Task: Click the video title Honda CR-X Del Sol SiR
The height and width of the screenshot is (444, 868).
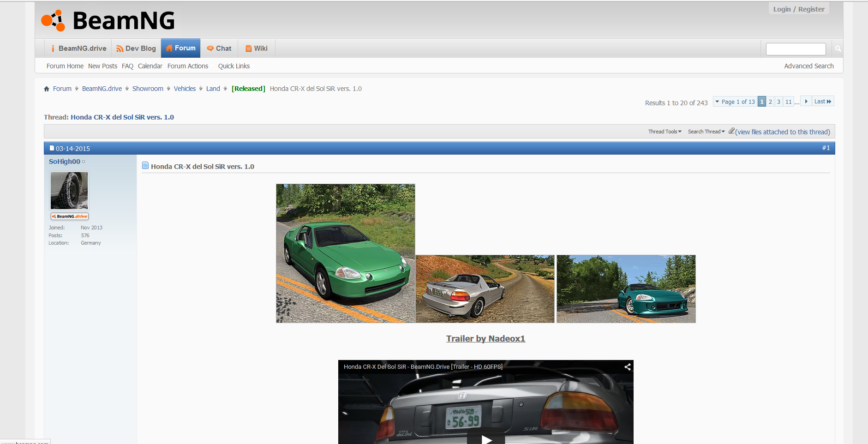Action: [x=423, y=367]
